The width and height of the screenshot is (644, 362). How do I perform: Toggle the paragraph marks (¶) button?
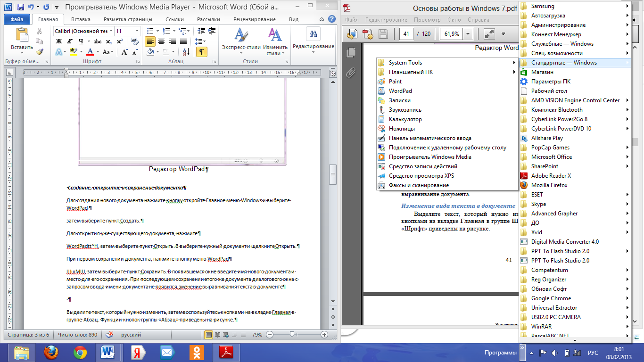click(202, 52)
